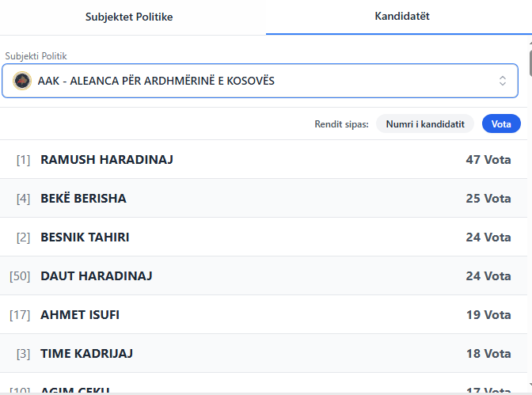Open Besnik Tahiri candidate entry

85,237
